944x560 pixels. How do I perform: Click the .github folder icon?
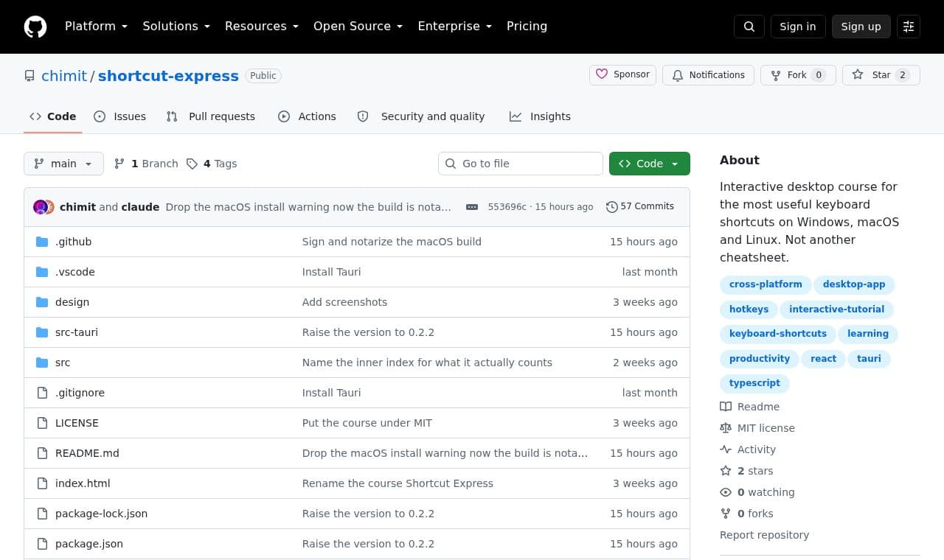[42, 242]
